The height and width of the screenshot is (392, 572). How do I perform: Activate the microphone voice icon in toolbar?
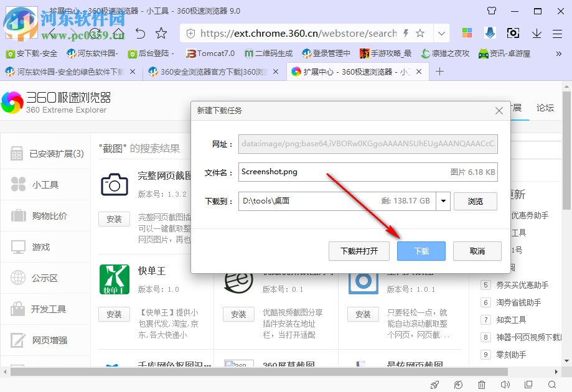490,33
